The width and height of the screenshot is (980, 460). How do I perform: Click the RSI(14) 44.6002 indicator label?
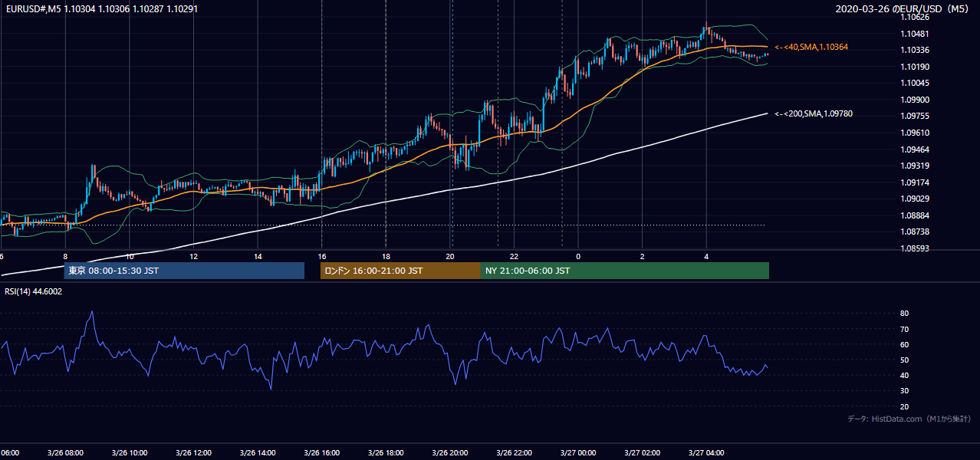point(34,291)
